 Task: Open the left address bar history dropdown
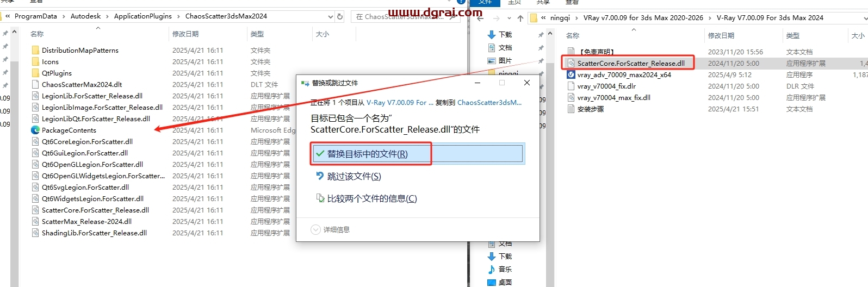point(331,16)
